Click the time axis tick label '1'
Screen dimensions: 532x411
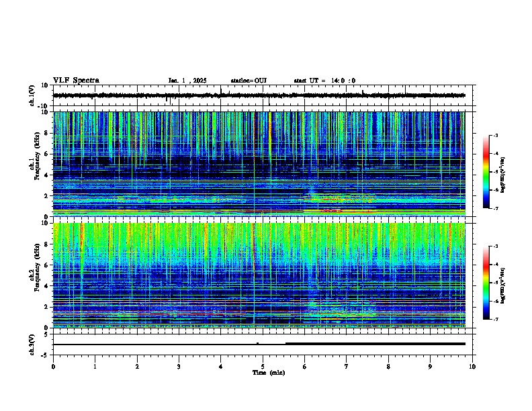tap(95, 367)
